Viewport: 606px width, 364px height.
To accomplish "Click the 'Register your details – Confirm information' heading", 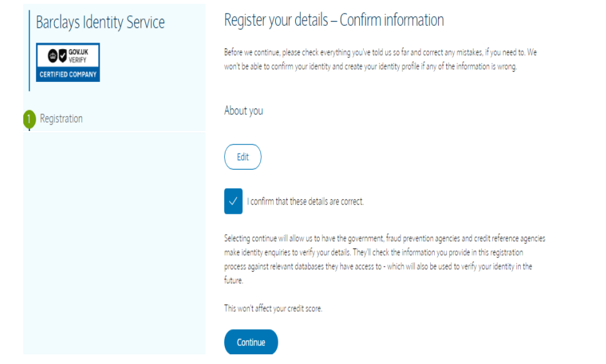I will 333,21.
